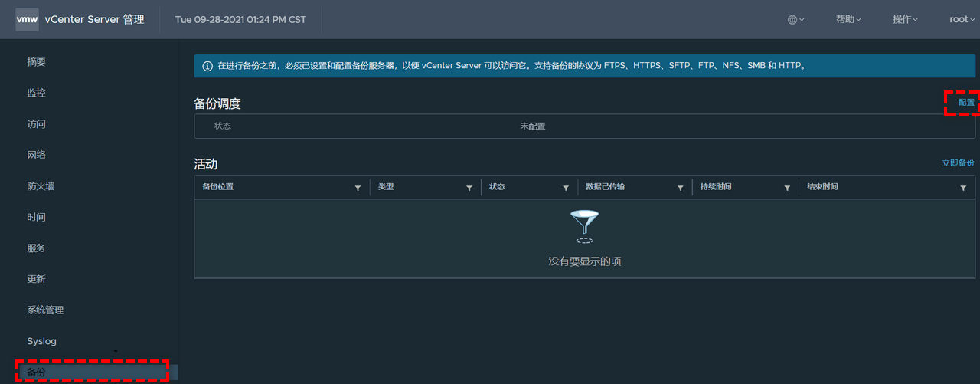Viewport: 980px width, 384px height.
Task: Click the vmw logo icon
Action: coord(27,19)
